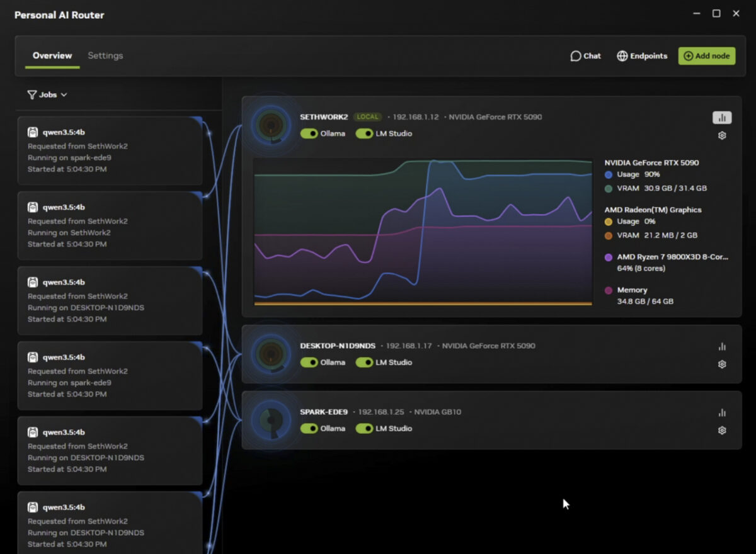The width and height of the screenshot is (756, 554).
Task: Click model icon of first qwen3.5:4b job
Action: [x=33, y=132]
